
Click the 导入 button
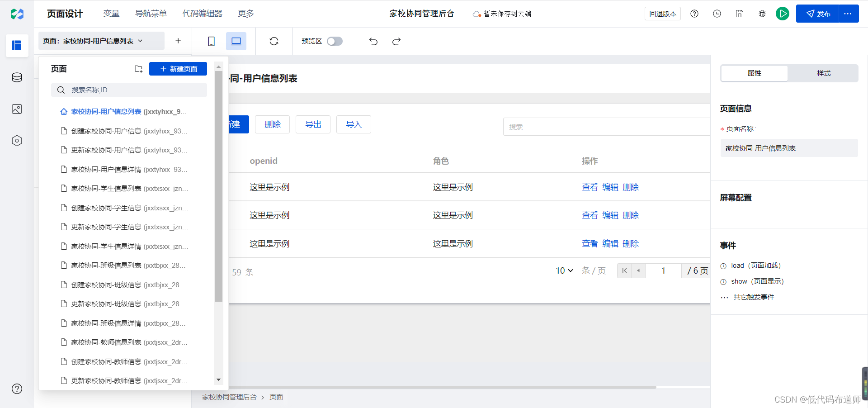pyautogui.click(x=354, y=124)
